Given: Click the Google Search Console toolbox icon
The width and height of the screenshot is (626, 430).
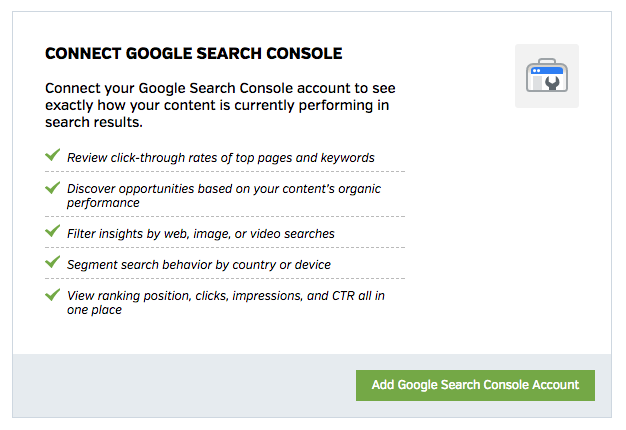Looking at the screenshot, I should click(x=546, y=76).
